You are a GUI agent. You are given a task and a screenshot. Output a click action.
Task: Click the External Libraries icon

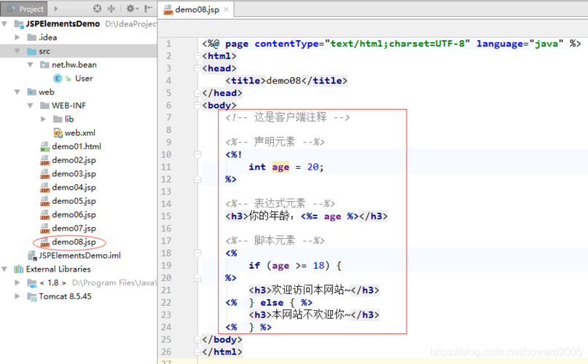tap(18, 269)
